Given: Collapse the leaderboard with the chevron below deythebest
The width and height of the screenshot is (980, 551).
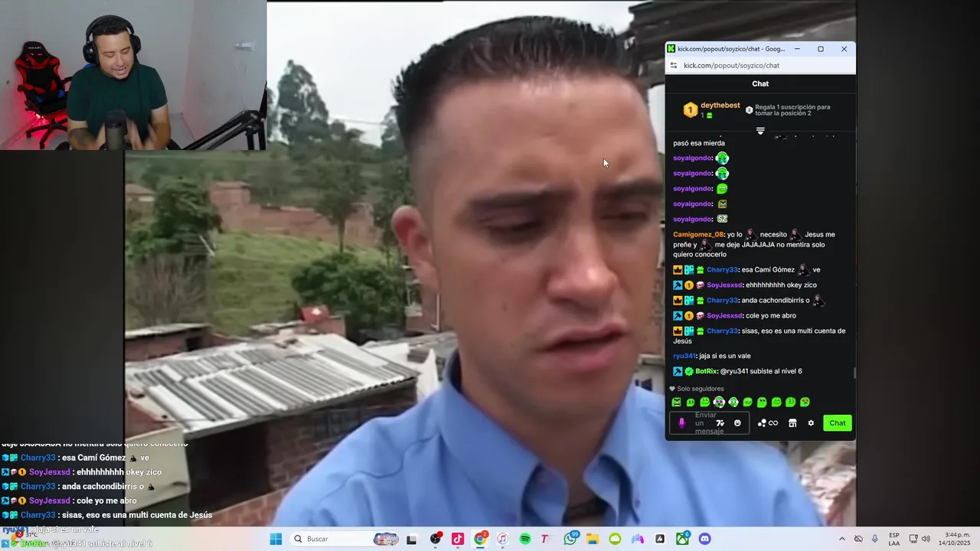Looking at the screenshot, I should coord(760,131).
